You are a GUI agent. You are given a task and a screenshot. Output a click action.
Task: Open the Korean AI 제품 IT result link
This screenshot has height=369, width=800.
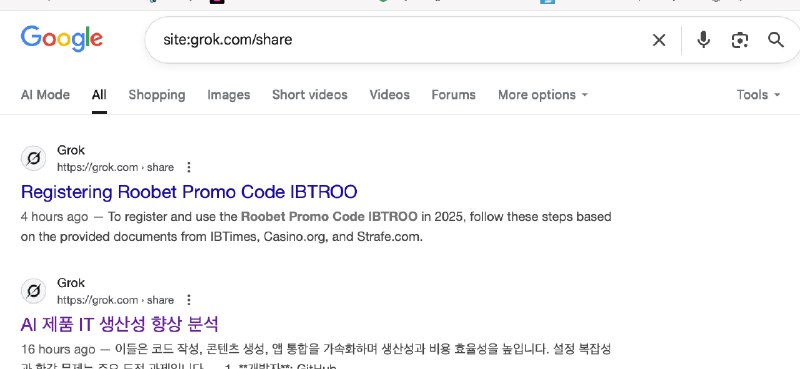119,324
